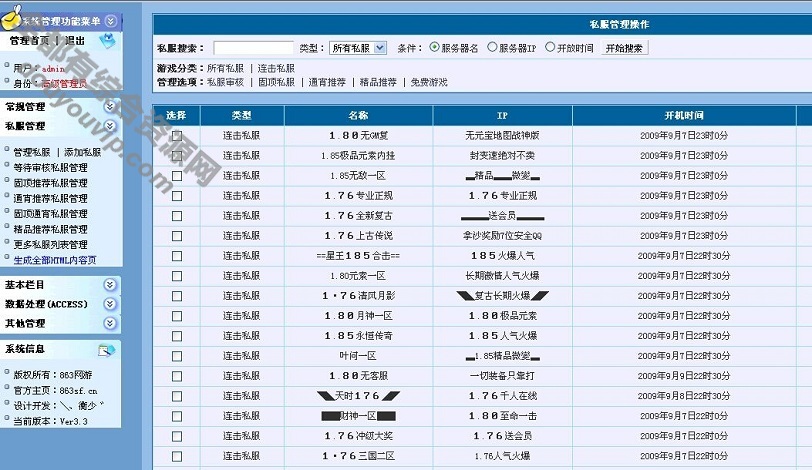
Task: Open 固顶通宵私服管理 in the sidebar
Action: tap(50, 214)
